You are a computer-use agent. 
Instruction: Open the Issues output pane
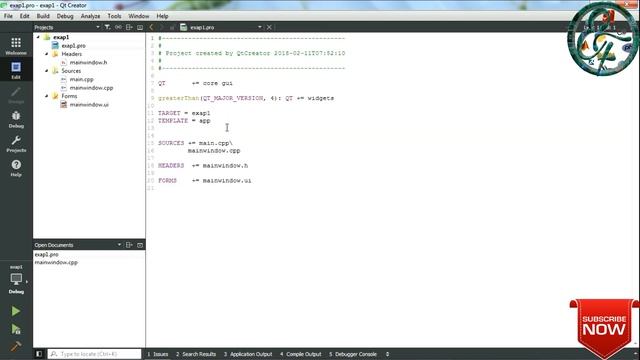(158, 354)
